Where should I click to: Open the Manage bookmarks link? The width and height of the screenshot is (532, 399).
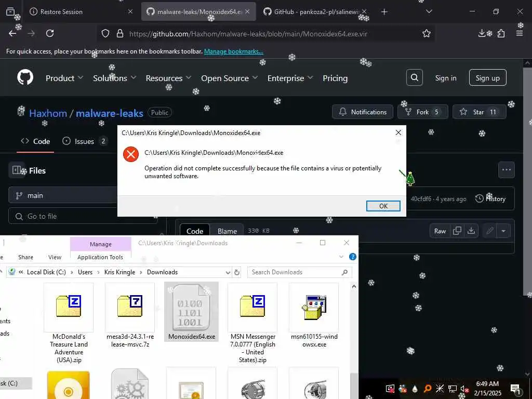click(x=233, y=51)
